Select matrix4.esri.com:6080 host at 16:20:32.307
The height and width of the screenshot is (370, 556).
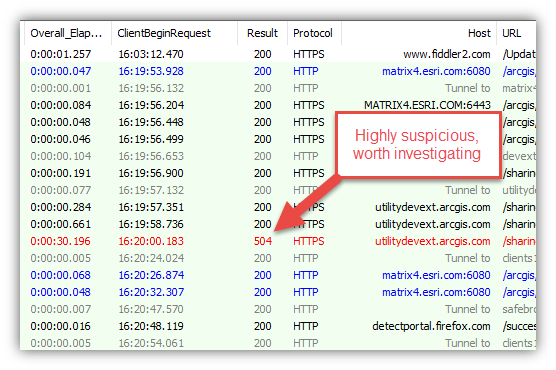click(x=436, y=293)
